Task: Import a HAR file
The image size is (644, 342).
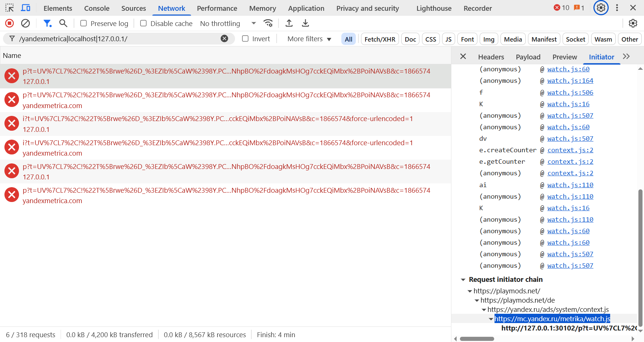Action: [289, 23]
